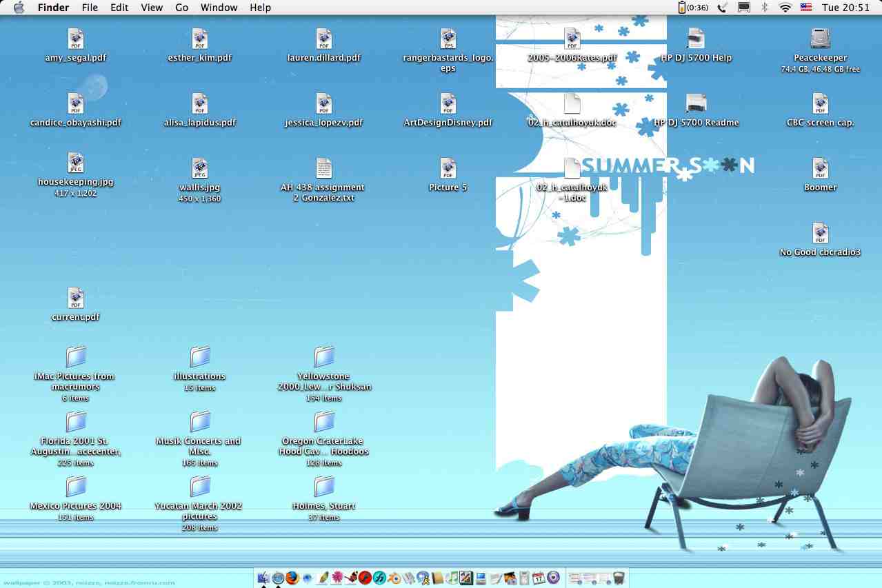Select candice_obayashi.pdf on the desktop
882x588 pixels.
76,104
